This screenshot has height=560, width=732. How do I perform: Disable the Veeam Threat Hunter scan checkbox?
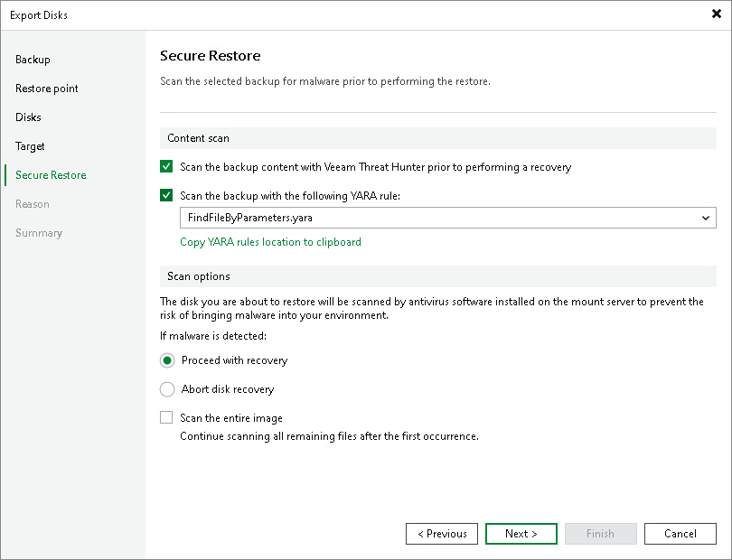pyautogui.click(x=166, y=167)
